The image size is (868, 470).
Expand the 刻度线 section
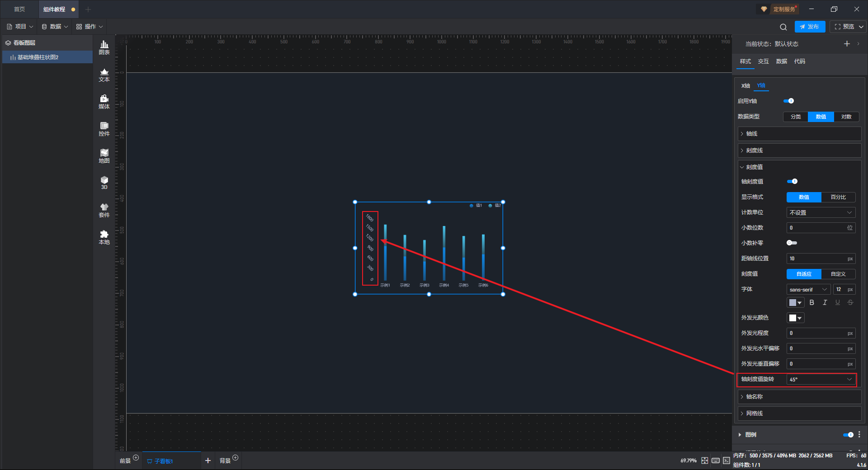click(x=799, y=150)
